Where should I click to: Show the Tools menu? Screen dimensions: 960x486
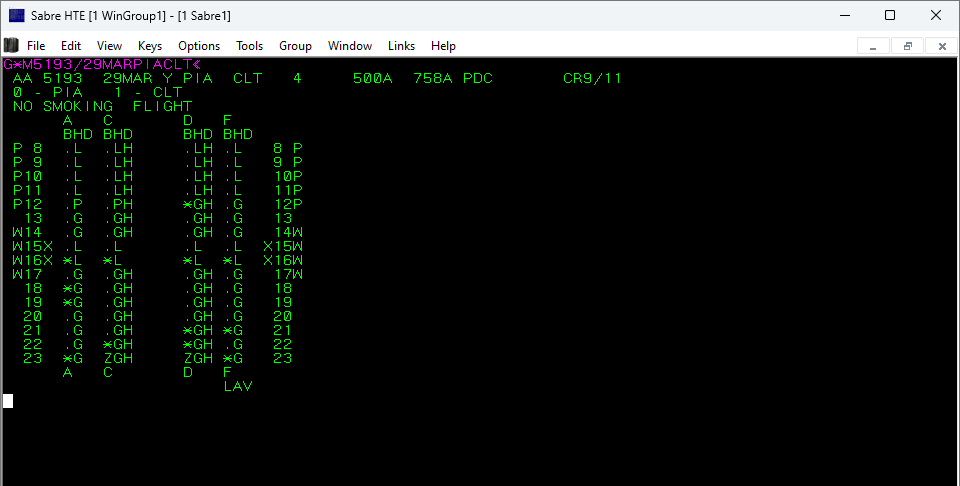pos(249,46)
